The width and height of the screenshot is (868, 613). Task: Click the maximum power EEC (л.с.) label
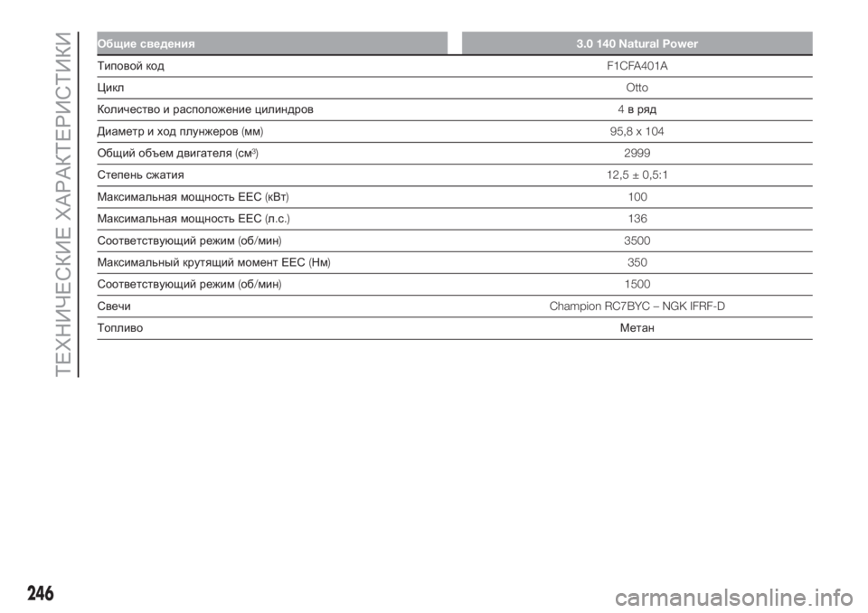(x=193, y=219)
